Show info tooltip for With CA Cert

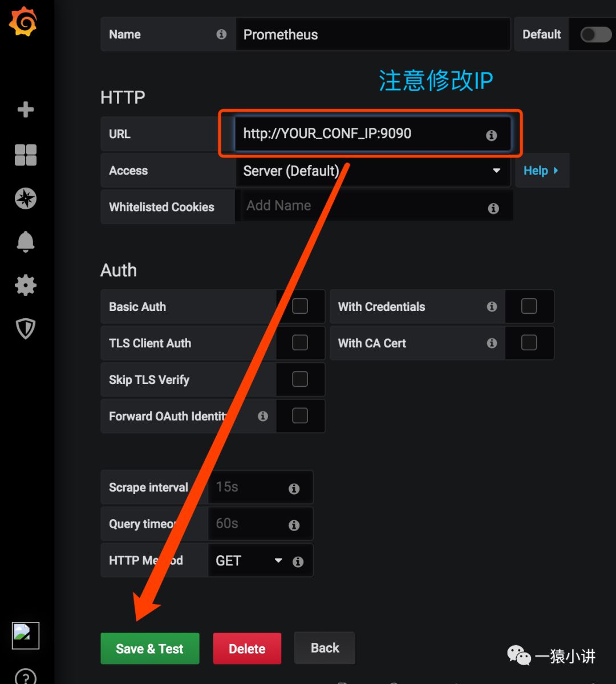pyautogui.click(x=492, y=343)
